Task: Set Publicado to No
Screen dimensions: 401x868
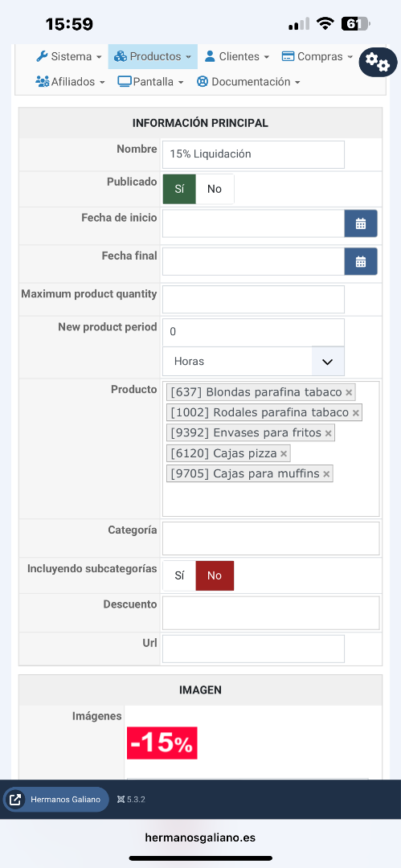Action: click(x=215, y=189)
